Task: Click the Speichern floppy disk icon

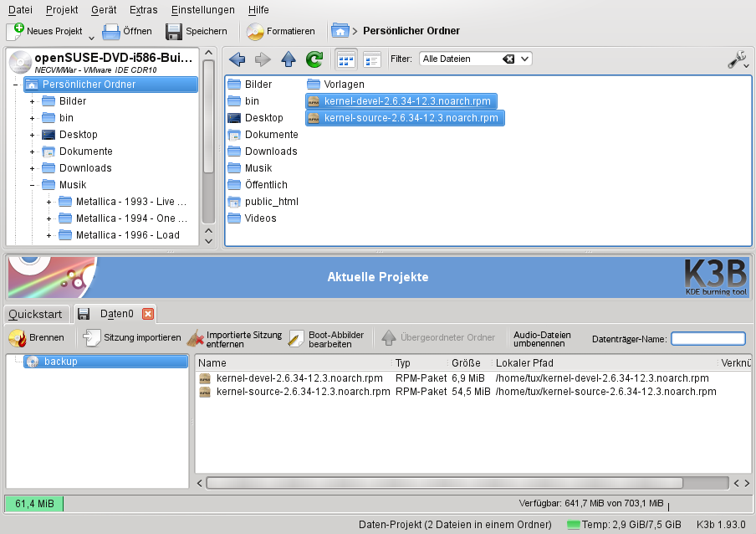Action: (174, 31)
